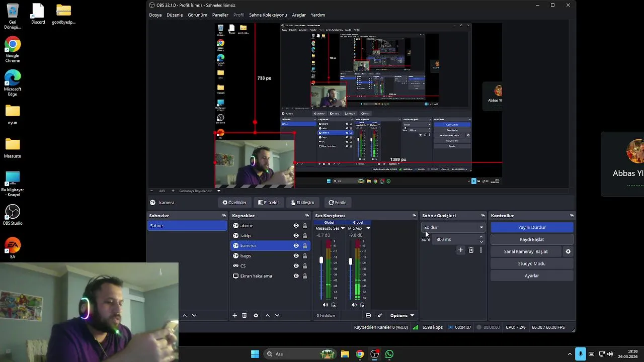Undock the Kaynaklar panel
644x362 pixels.
[x=307, y=216]
